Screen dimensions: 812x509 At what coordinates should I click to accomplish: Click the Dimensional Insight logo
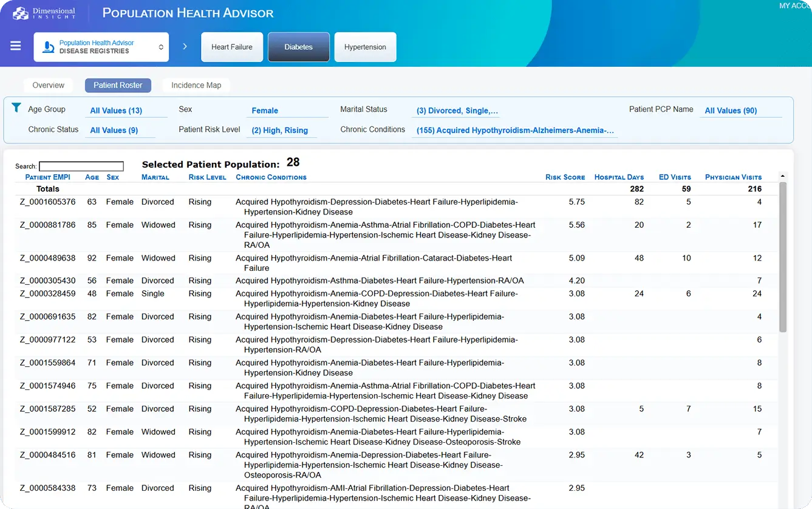click(44, 13)
